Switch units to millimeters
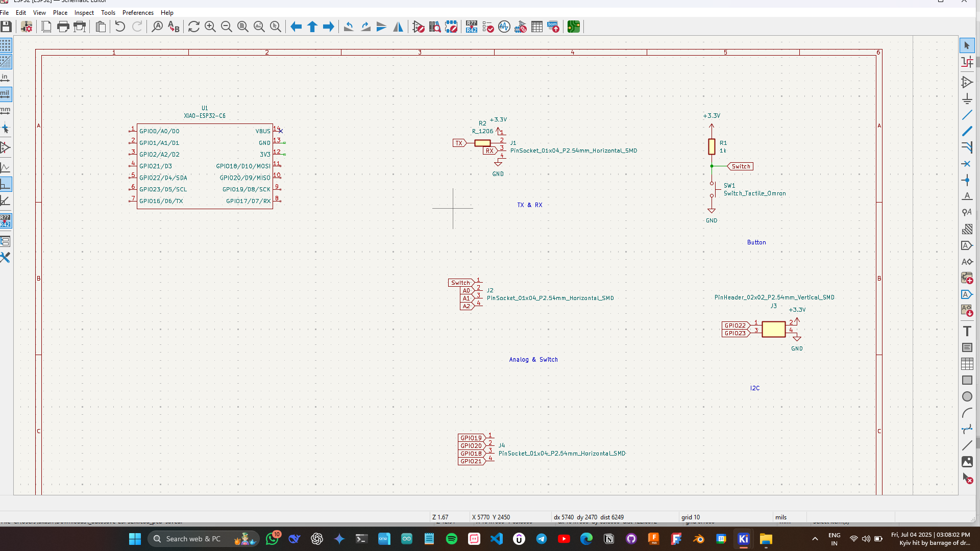The height and width of the screenshot is (551, 980). pyautogui.click(x=6, y=111)
